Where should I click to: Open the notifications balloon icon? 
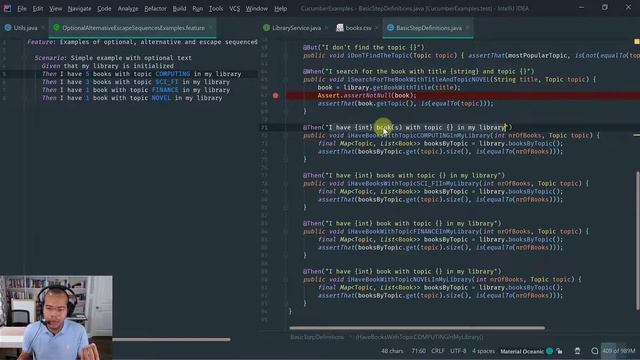click(x=595, y=351)
